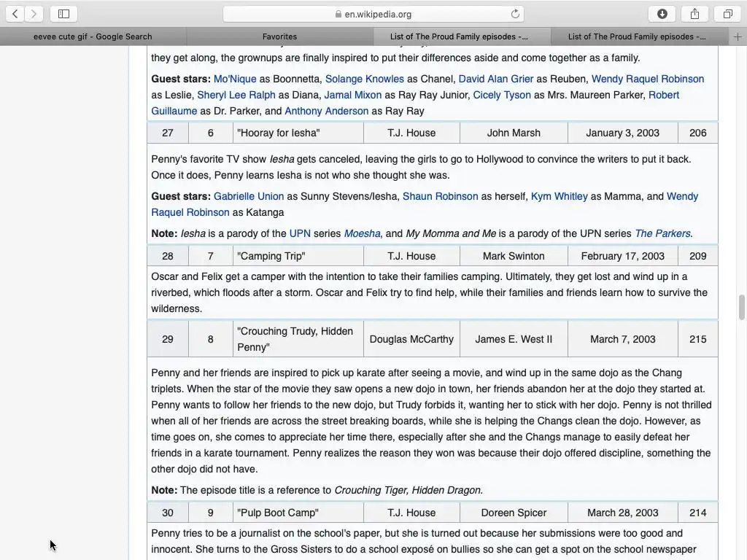Screen dimensions: 747x560
Task: Open Wendy Raquel Robinson link beside Reuben
Action: pyautogui.click(x=648, y=79)
